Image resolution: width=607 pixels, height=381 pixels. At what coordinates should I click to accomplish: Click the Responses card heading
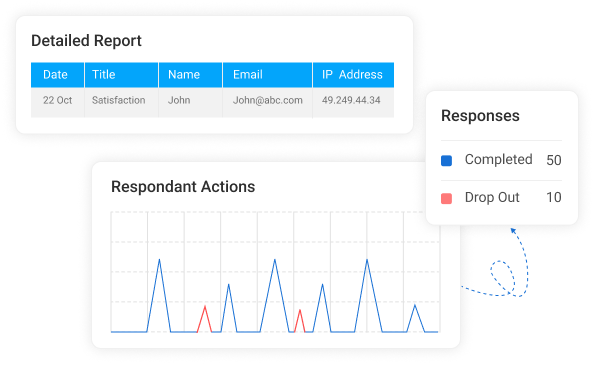480,116
